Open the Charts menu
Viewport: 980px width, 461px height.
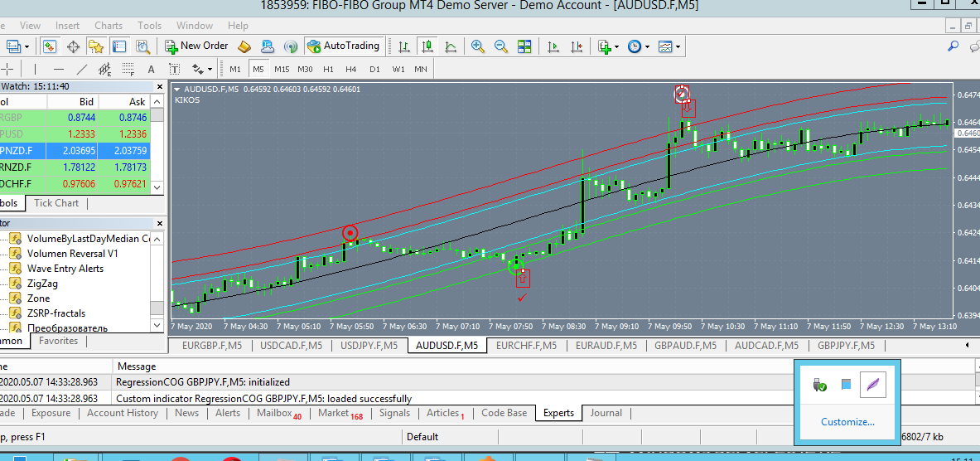pyautogui.click(x=109, y=26)
